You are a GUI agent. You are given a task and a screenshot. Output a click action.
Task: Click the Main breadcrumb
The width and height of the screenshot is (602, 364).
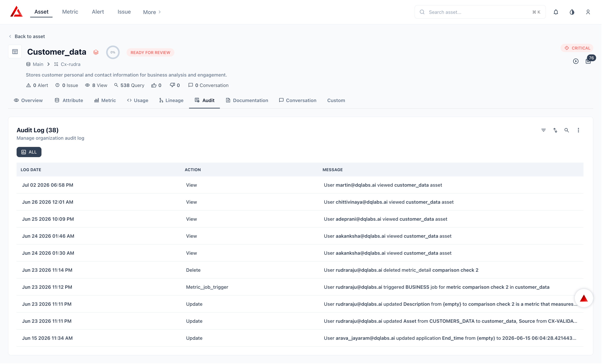(35, 64)
